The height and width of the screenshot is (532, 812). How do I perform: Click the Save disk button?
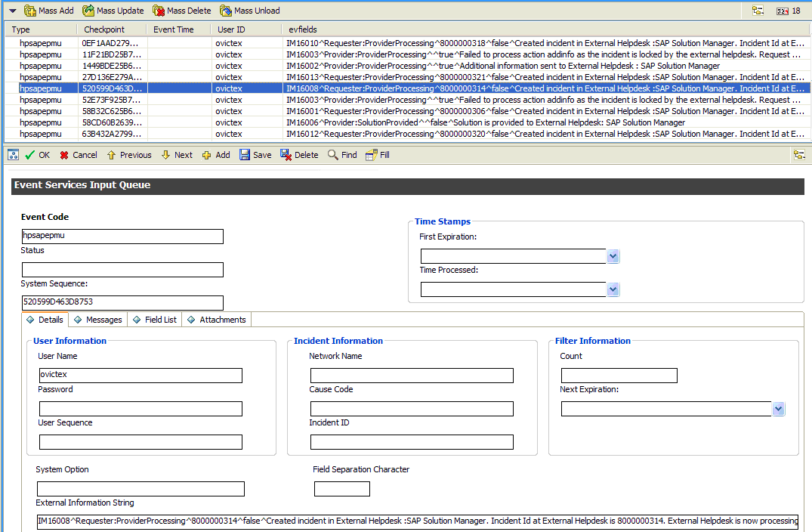(x=255, y=155)
